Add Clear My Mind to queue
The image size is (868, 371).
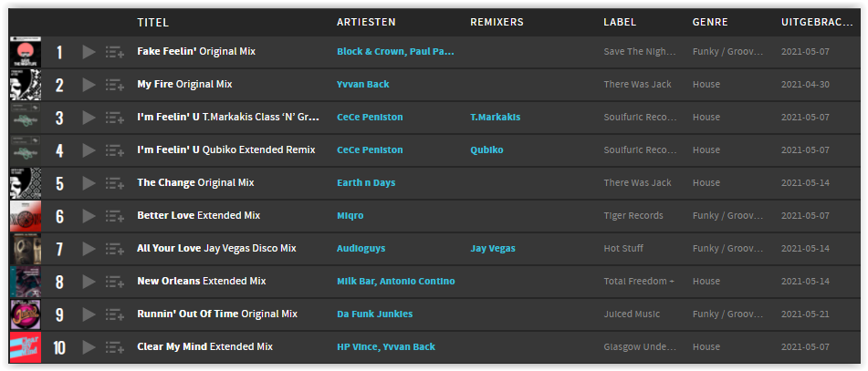click(x=115, y=347)
